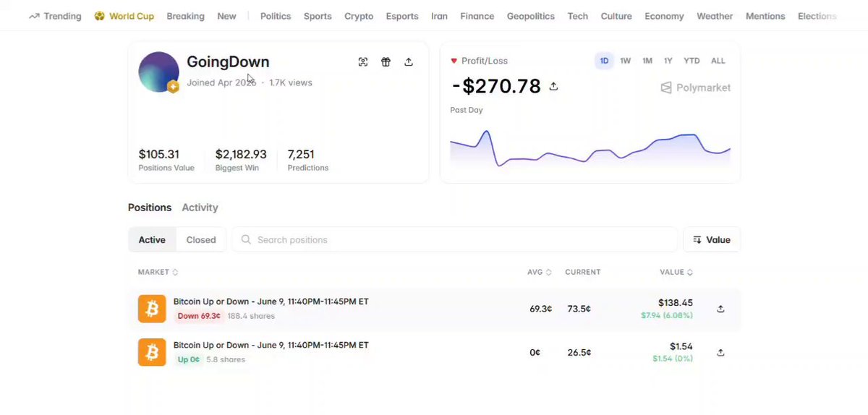The image size is (868, 415).
Task: Select the YTD profit range
Action: point(692,61)
